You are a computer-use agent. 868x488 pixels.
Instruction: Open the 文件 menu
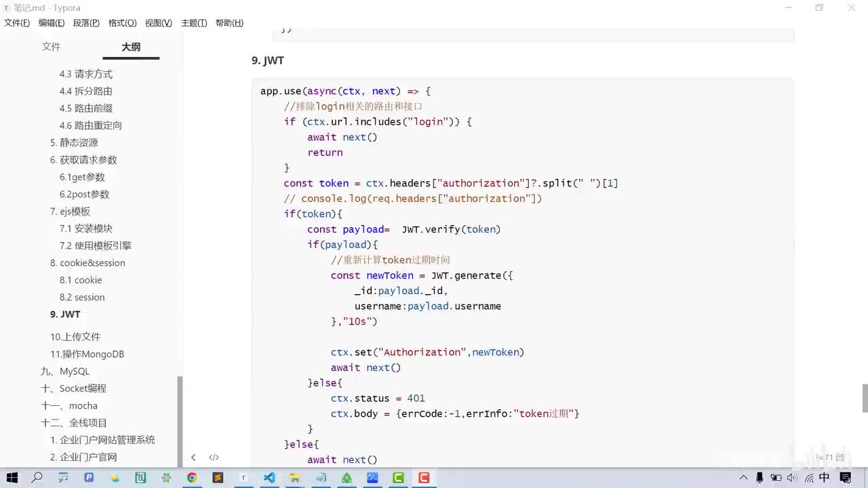(17, 23)
